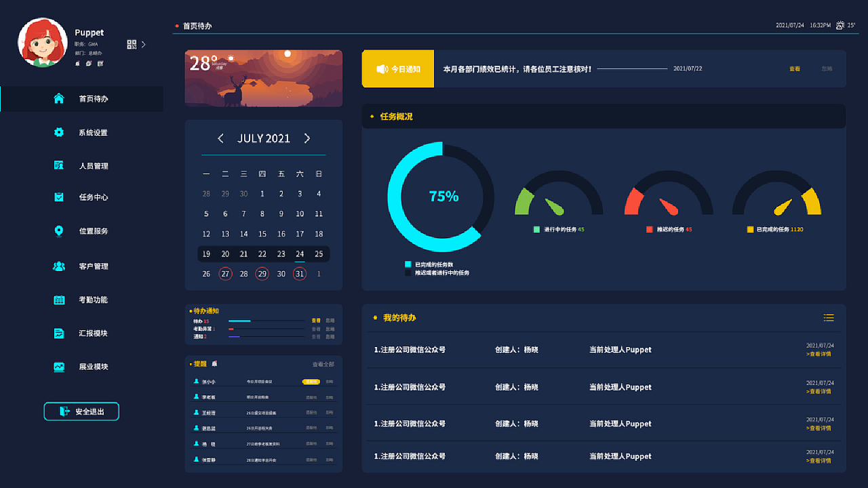
Task: Open the chat message icon under the profile
Action: 89,63
